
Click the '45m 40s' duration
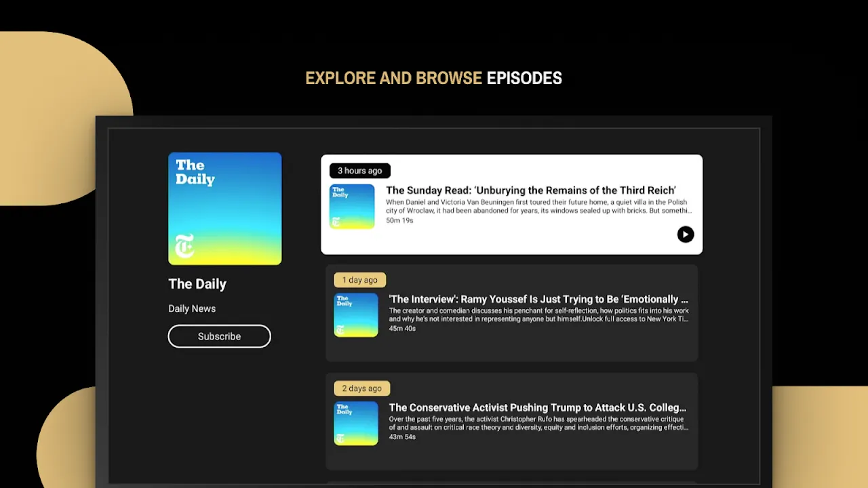pos(402,329)
